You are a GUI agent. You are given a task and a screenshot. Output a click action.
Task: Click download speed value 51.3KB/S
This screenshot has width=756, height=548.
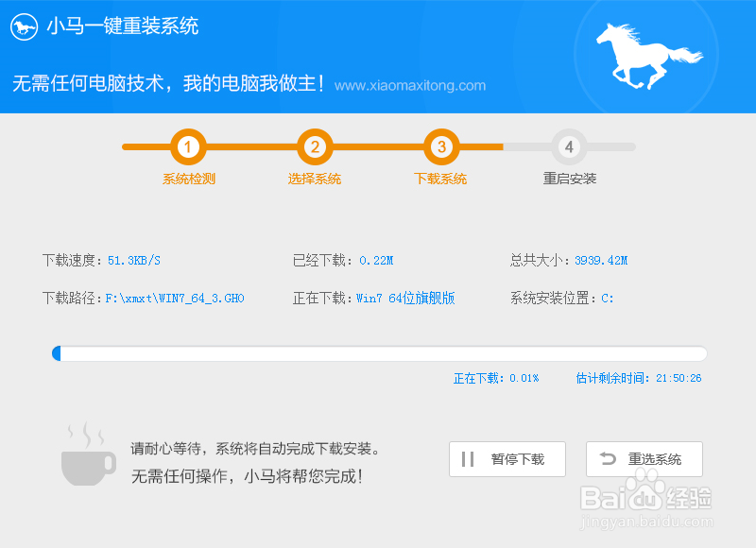[134, 261]
